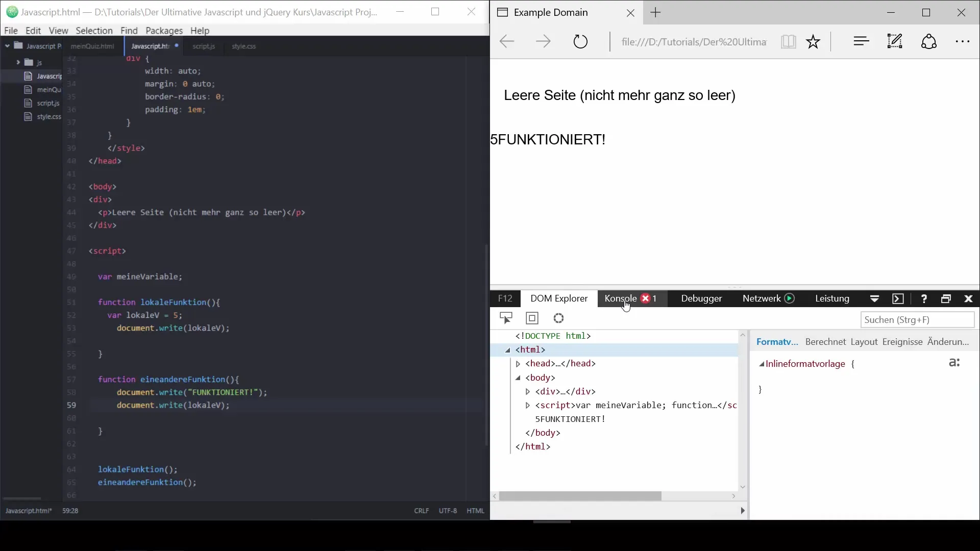This screenshot has height=551, width=980.
Task: Open the share icon in Edge
Action: pyautogui.click(x=928, y=41)
